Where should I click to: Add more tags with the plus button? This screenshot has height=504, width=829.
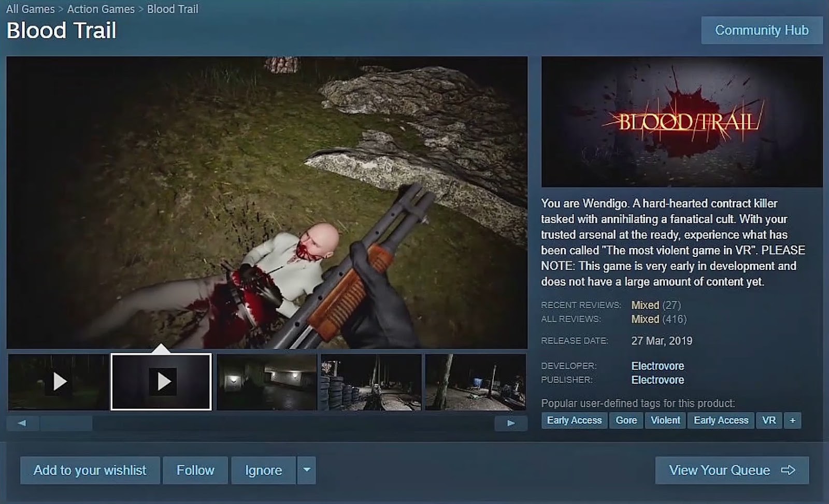click(x=793, y=420)
